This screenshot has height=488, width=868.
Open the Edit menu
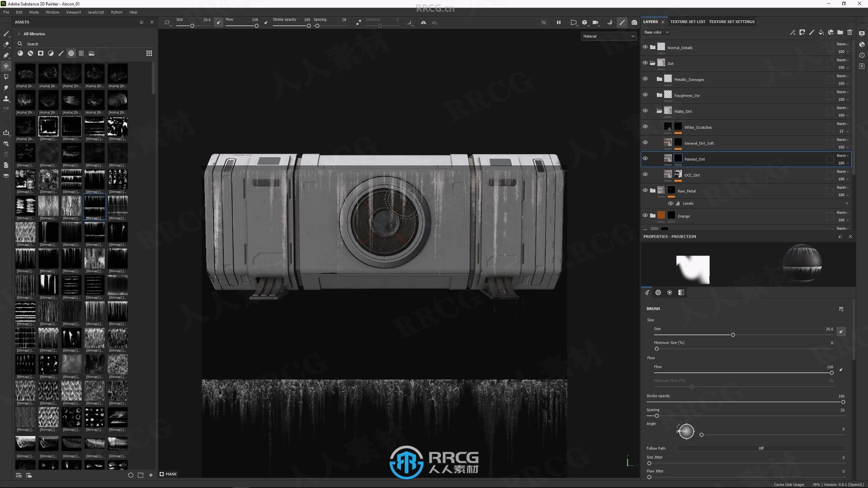point(19,12)
